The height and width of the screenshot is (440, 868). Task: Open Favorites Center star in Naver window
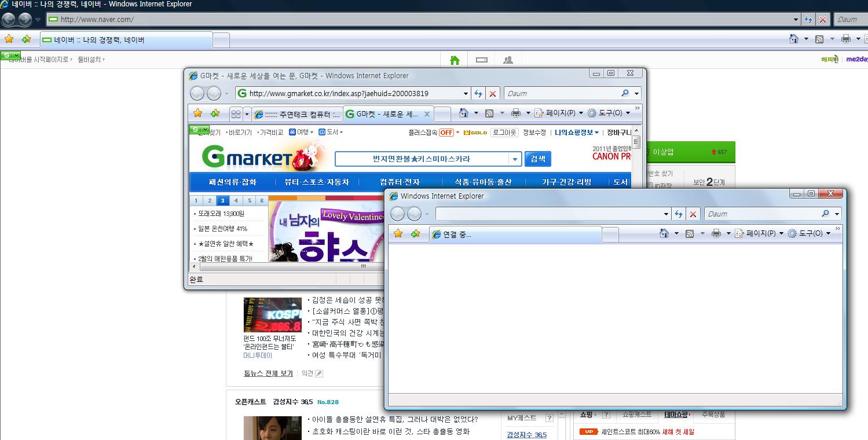(x=9, y=39)
